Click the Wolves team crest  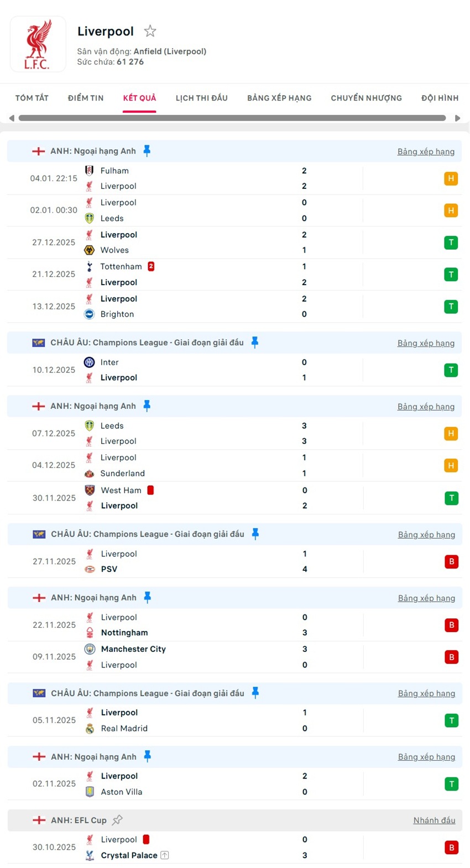(90, 250)
